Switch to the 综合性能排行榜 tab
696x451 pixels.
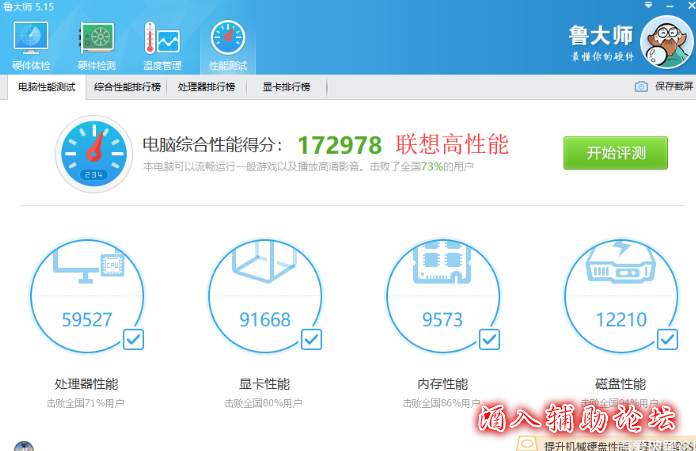pos(127,87)
